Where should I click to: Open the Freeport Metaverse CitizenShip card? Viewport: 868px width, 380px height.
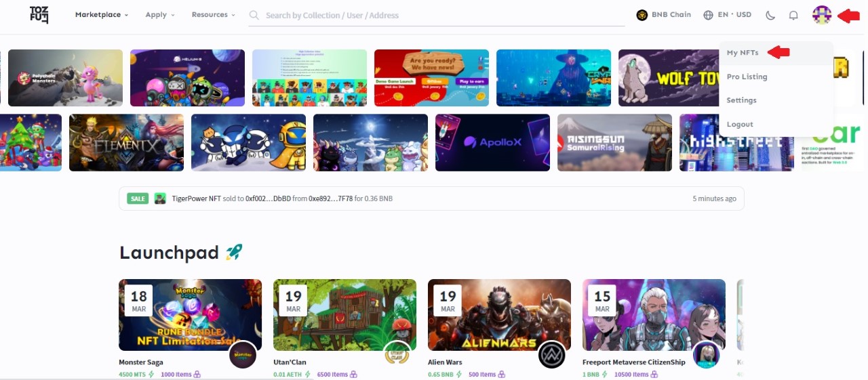[x=654, y=315]
